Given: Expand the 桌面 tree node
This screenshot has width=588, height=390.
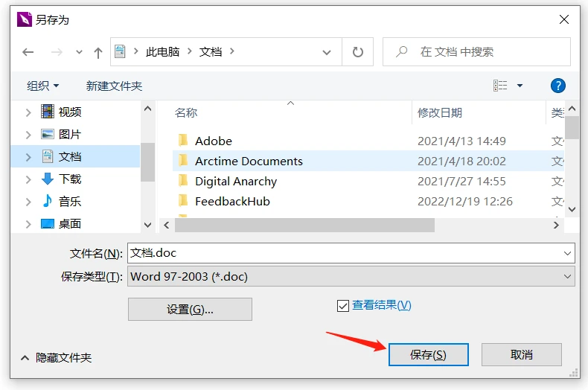Looking at the screenshot, I should click(28, 224).
